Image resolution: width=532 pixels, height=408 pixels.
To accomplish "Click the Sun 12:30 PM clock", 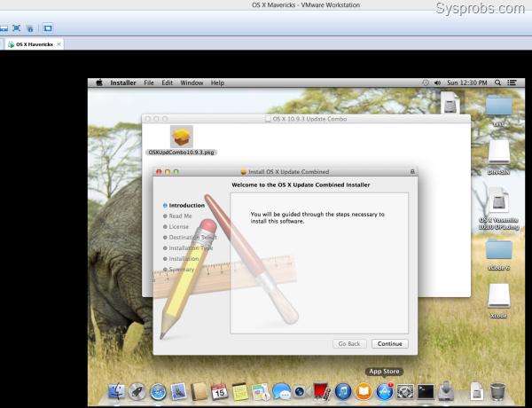I will tap(467, 82).
